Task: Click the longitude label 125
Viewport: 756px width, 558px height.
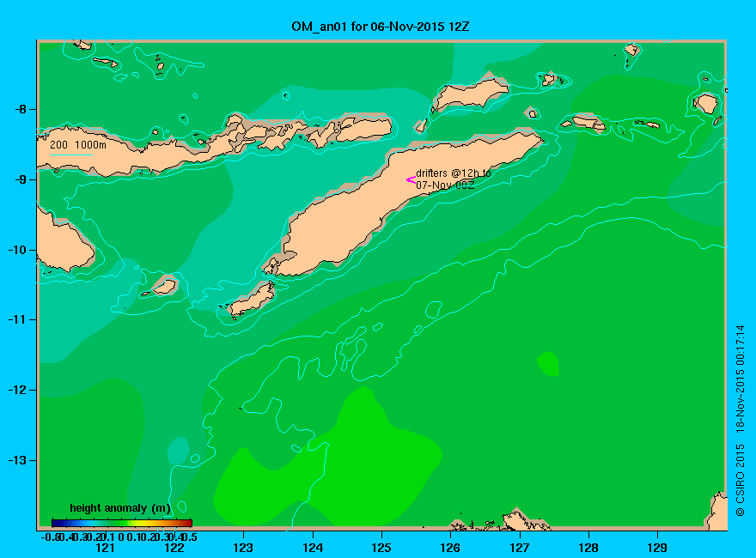Action: click(x=381, y=548)
